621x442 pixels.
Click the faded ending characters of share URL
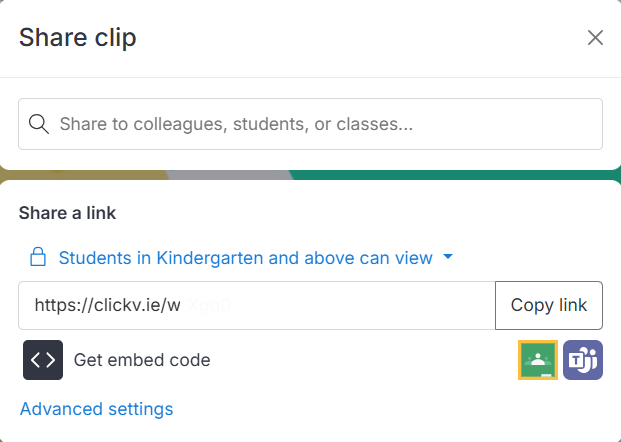pos(209,305)
